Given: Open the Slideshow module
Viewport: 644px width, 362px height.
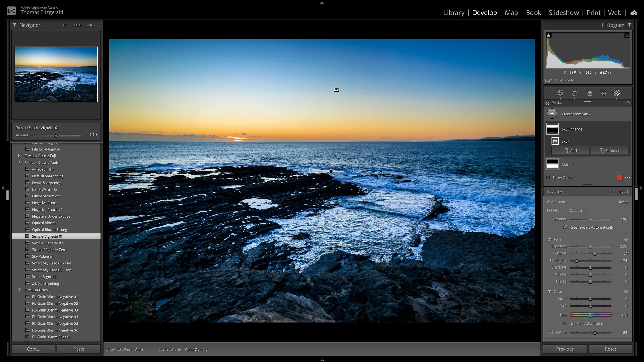Looking at the screenshot, I should 563,13.
